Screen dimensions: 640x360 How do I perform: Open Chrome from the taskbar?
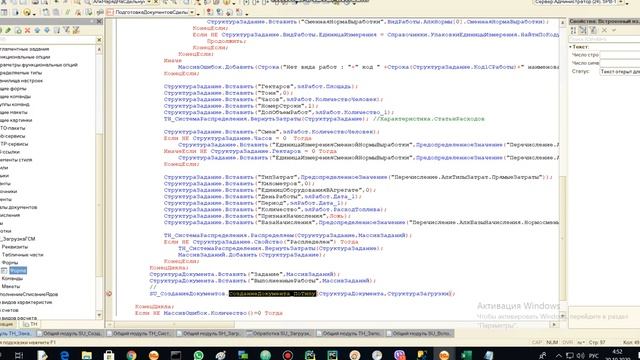click(131, 355)
